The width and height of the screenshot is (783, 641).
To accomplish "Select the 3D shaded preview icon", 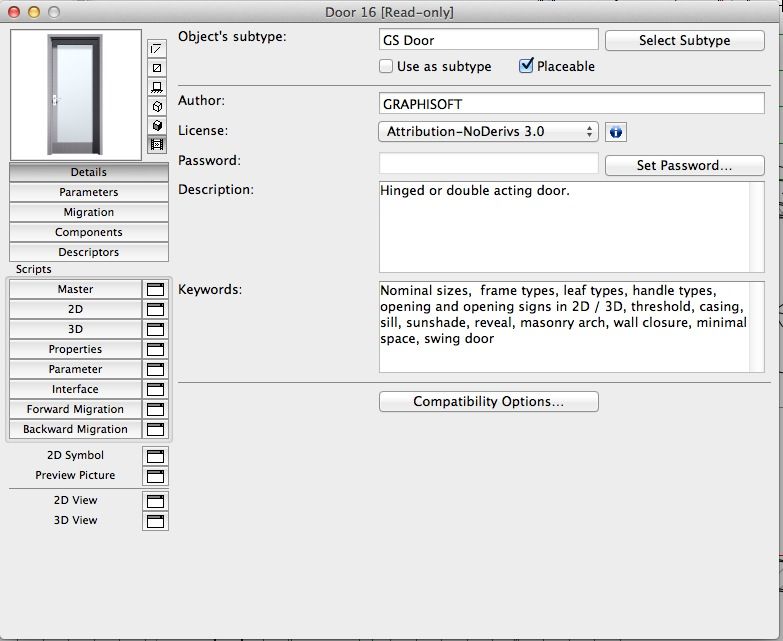I will [157, 125].
